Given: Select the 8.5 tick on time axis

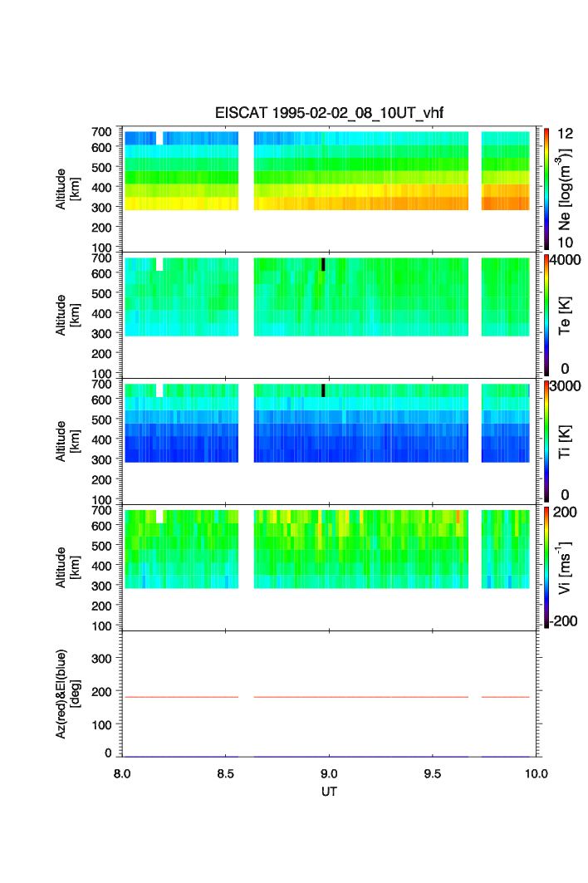Looking at the screenshot, I should click(225, 773).
